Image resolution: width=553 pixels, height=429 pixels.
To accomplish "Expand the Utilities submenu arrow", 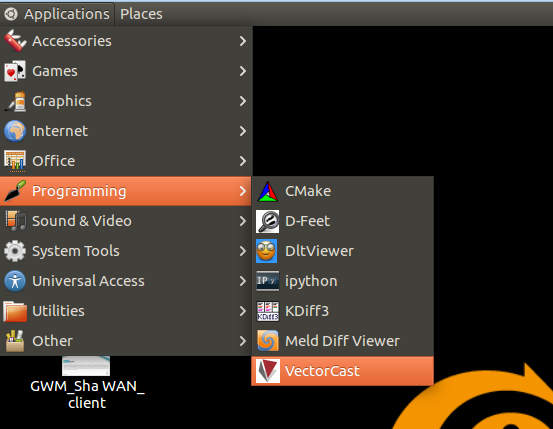I will [x=243, y=311].
